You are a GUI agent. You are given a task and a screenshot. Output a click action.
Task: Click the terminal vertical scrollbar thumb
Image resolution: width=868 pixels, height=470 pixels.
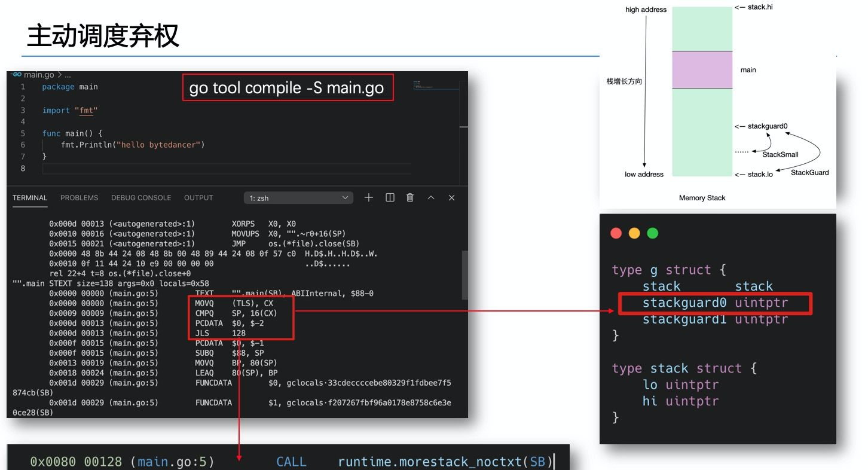(464, 274)
